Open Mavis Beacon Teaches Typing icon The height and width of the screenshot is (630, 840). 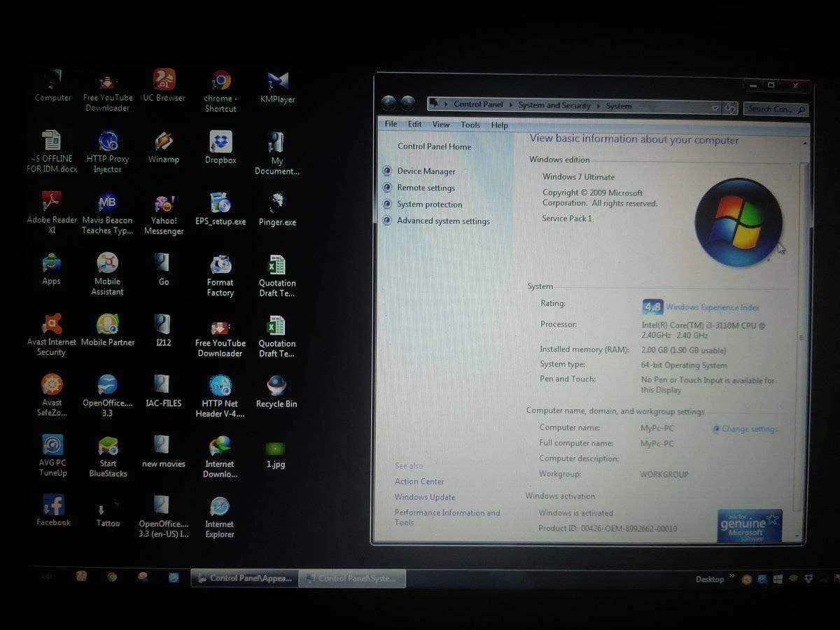pos(107,213)
